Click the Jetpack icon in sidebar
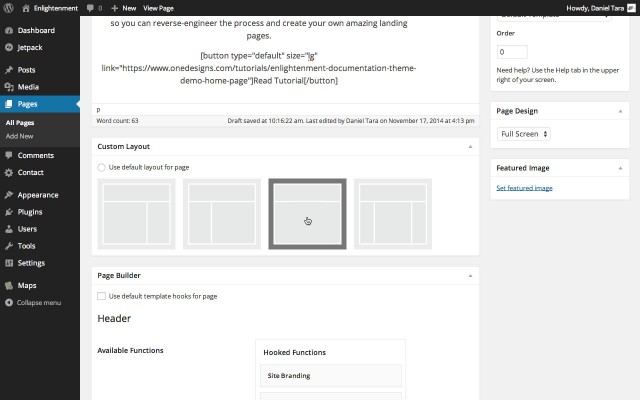 pos(9,47)
